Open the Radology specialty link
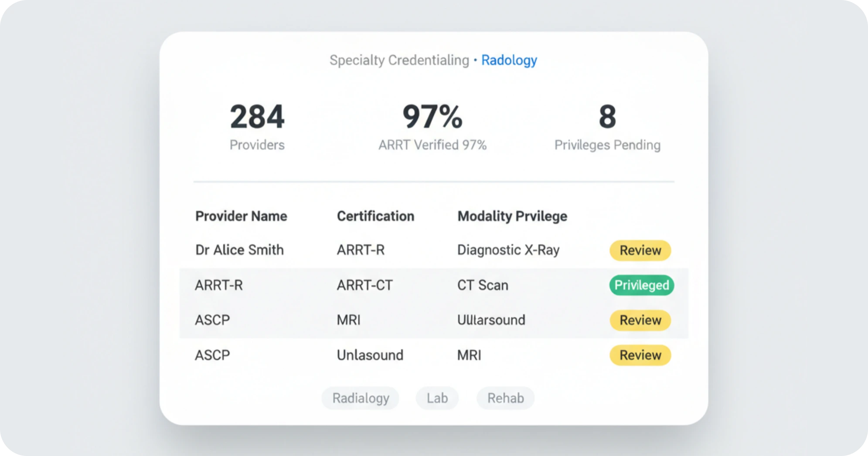 (x=509, y=60)
